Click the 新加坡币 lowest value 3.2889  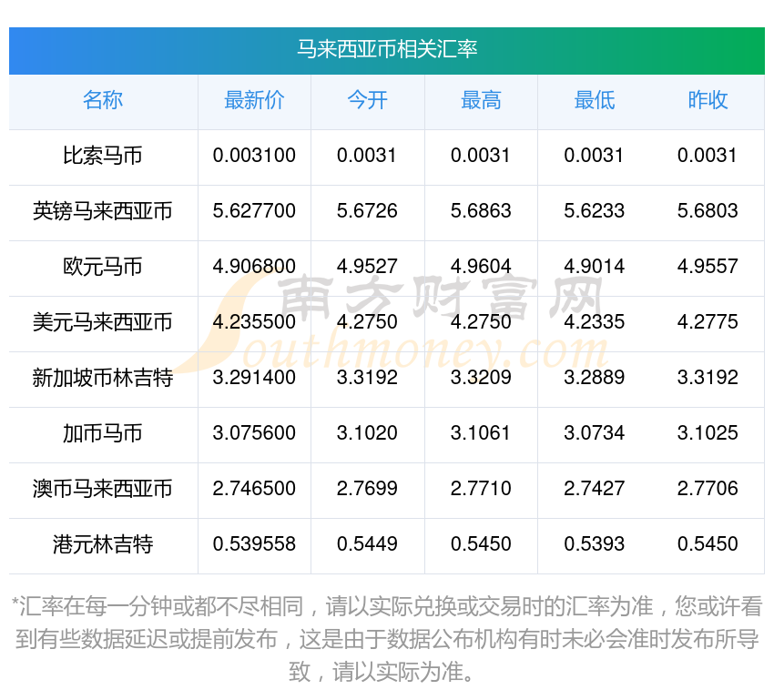pos(595,378)
